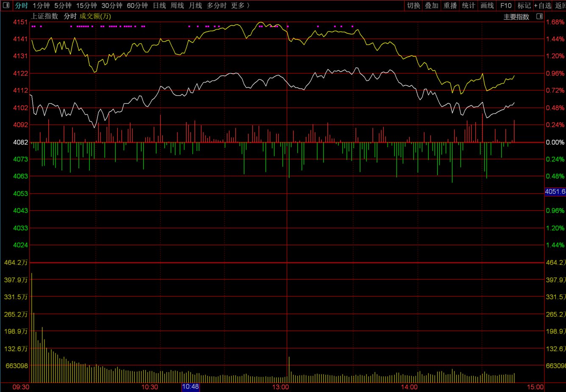Open the 月线 monthly chart
This screenshot has height=392, width=566.
click(x=195, y=6)
